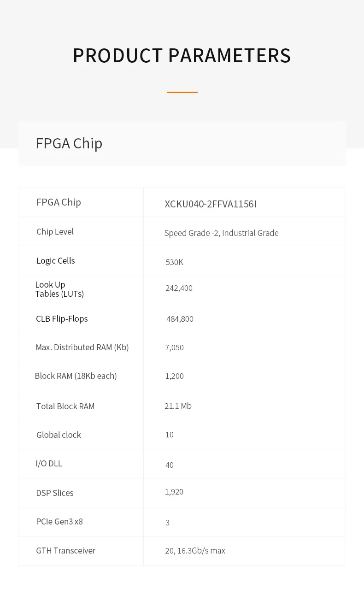Select the 242,400 LUTs value
364x589 pixels.
coord(179,288)
